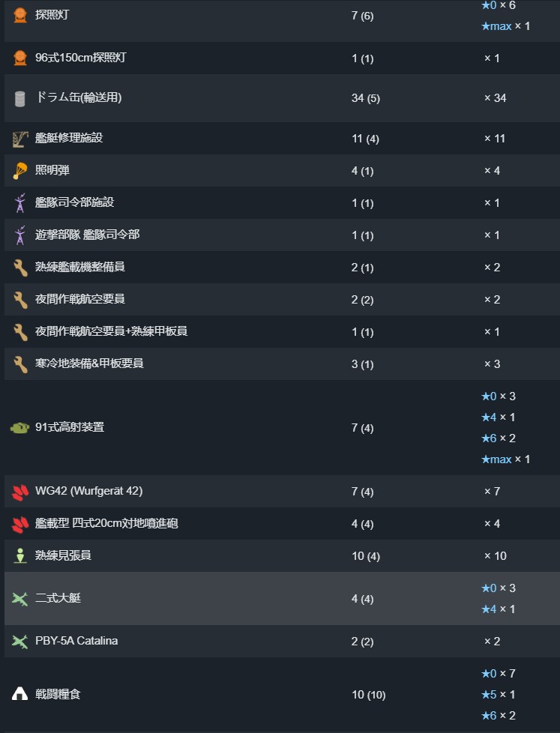This screenshot has height=733, width=560.
Task: Click the rice ball icon for 戦闘糧食
Action: tap(20, 695)
